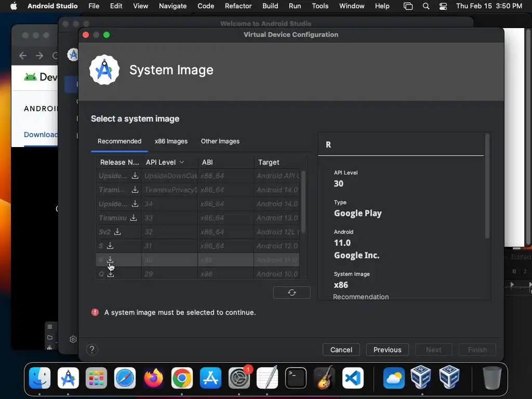Open GarageBand from the dock
The width and height of the screenshot is (532, 399).
click(324, 378)
